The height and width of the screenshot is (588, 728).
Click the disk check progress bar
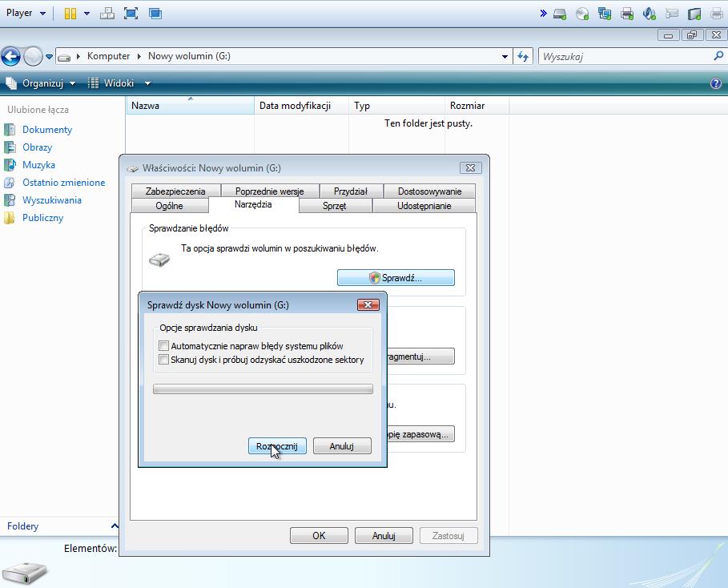(x=263, y=389)
